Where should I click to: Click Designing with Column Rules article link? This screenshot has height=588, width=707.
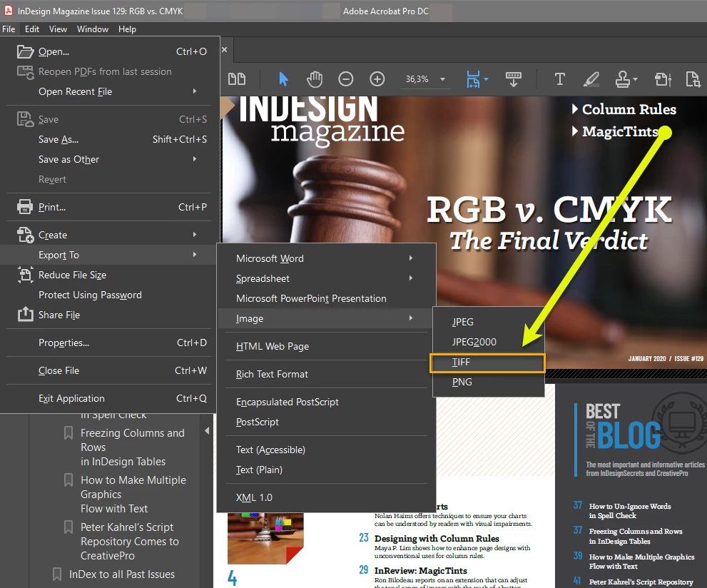point(437,538)
